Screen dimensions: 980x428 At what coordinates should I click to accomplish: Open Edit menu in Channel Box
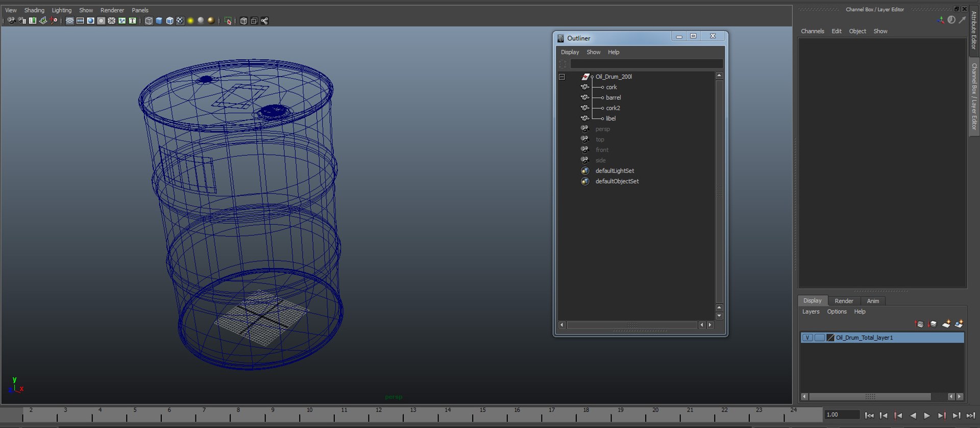coord(836,31)
